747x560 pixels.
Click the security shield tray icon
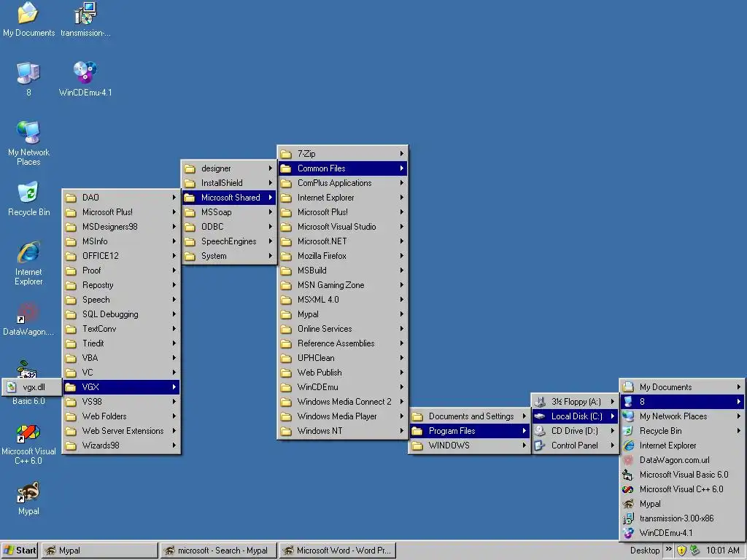(x=682, y=551)
